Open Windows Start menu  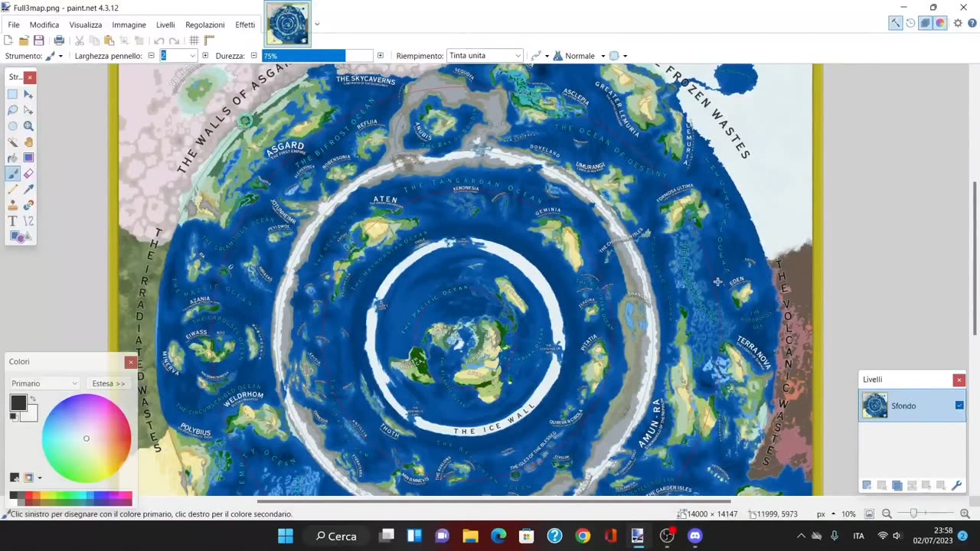[x=286, y=536]
